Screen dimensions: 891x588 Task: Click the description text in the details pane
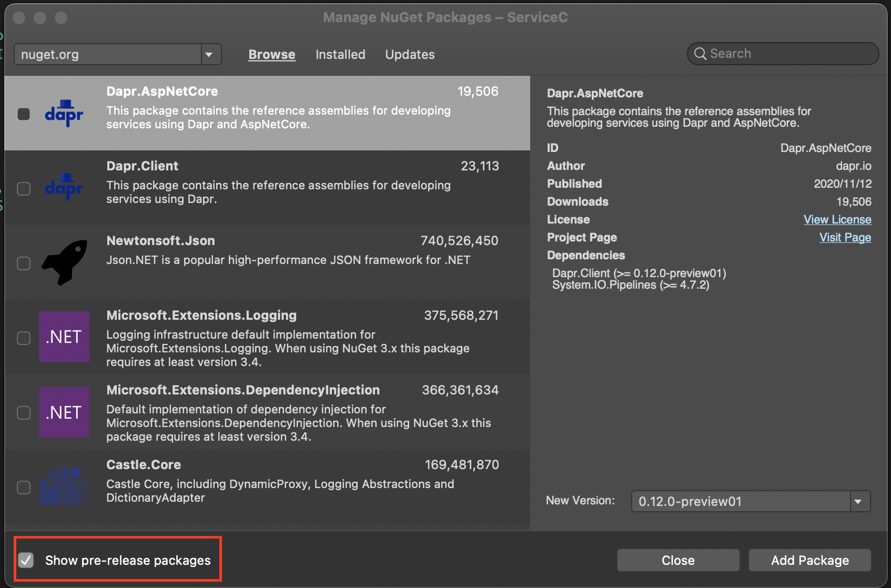click(x=679, y=117)
